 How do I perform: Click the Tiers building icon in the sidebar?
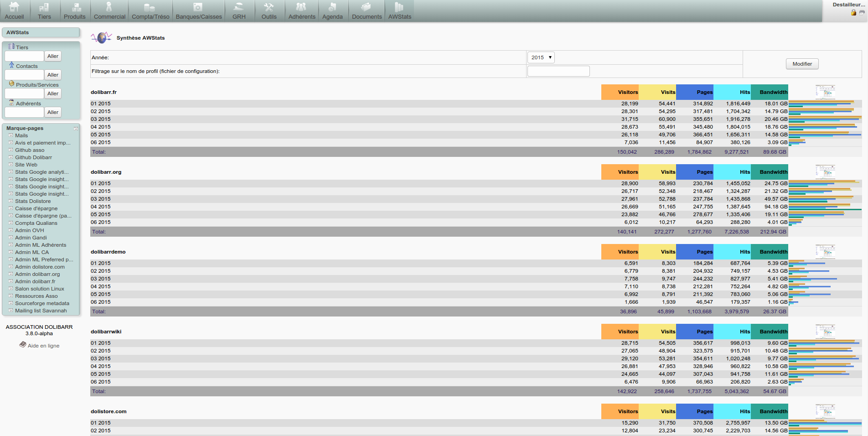tap(11, 47)
